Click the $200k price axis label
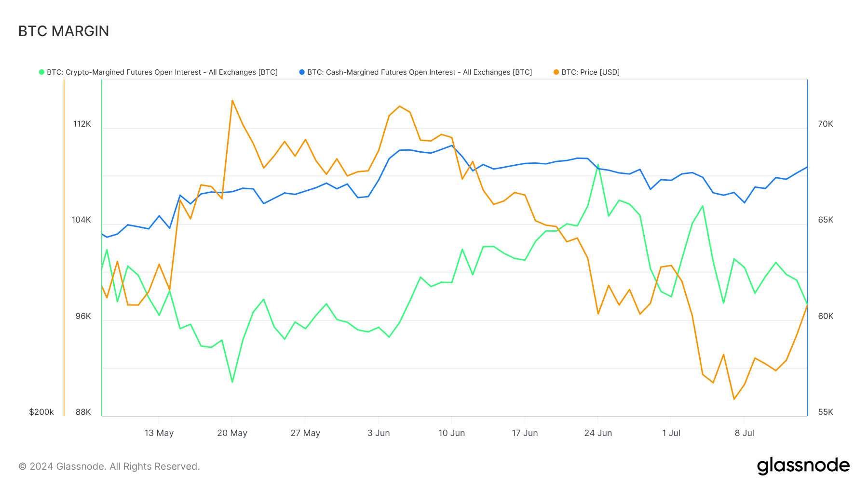The image size is (868, 488). point(41,412)
